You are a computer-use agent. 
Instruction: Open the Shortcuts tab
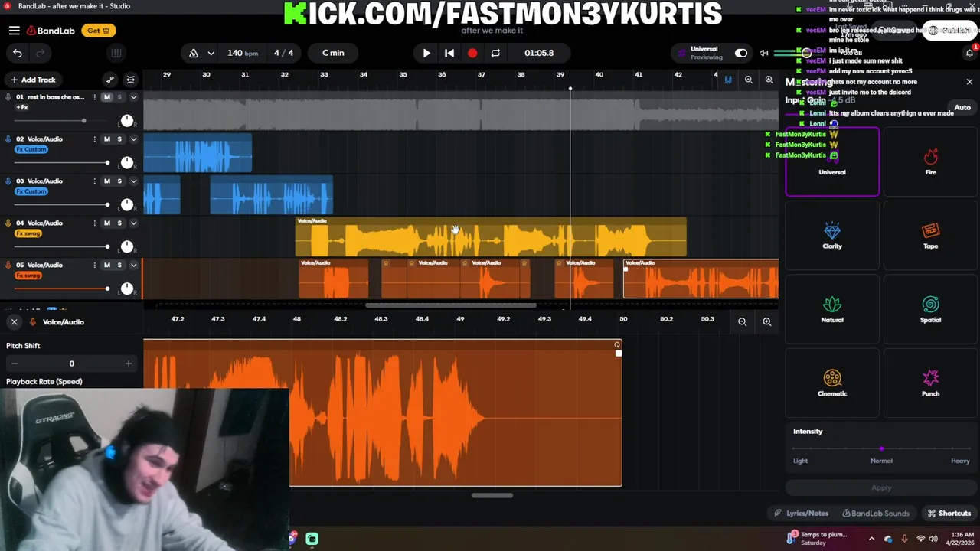tap(949, 514)
